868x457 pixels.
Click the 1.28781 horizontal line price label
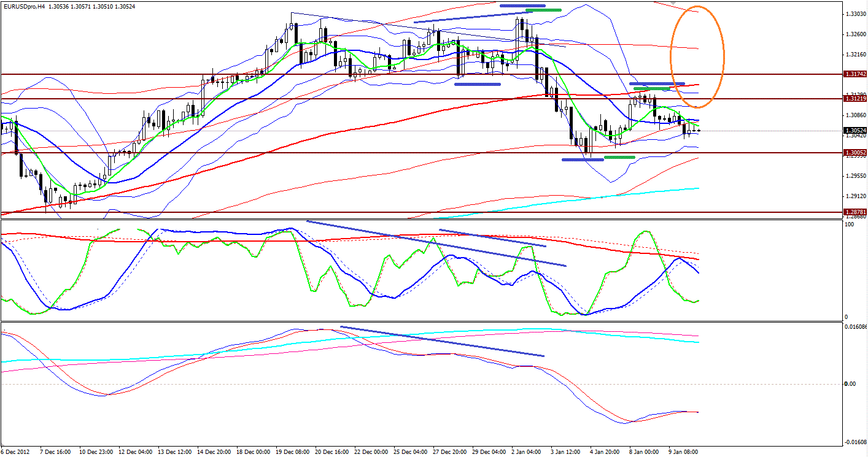[x=855, y=212]
